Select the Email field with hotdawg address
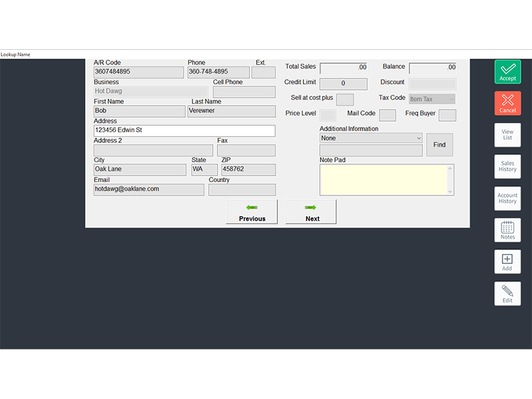 (148, 190)
